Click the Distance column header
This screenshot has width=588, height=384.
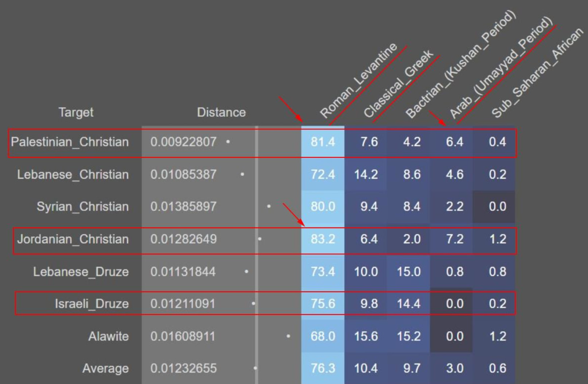[221, 112]
